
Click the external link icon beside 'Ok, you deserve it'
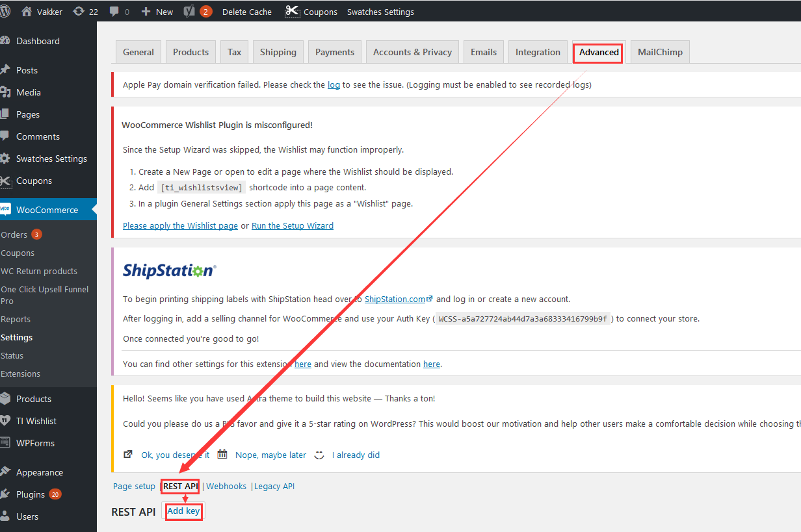point(128,455)
